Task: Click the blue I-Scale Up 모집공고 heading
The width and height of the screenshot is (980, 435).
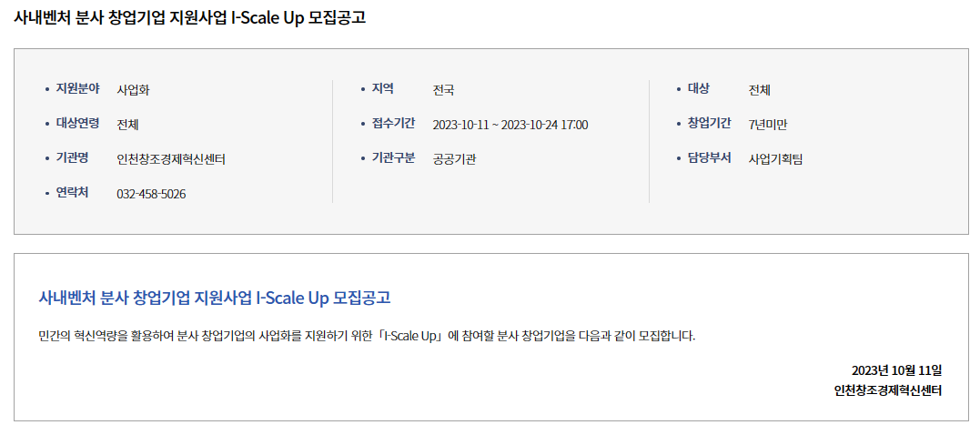Action: [x=215, y=298]
